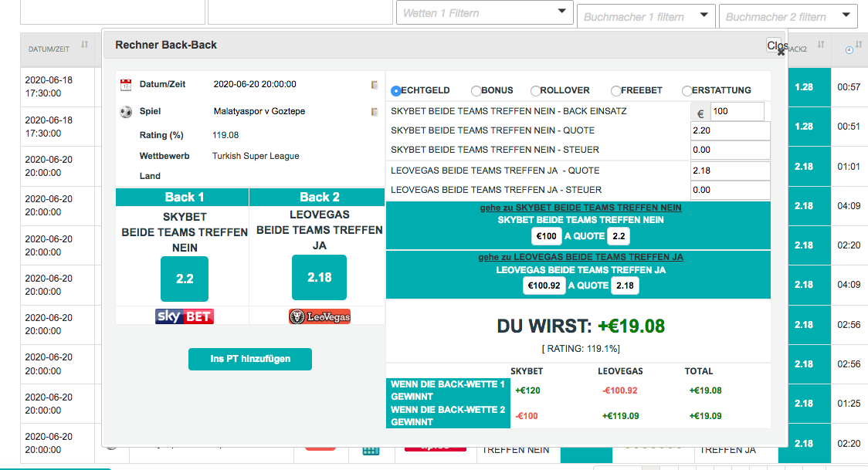Click the Skybet Steuer input field
Image resolution: width=868 pixels, height=470 pixels.
731,150
